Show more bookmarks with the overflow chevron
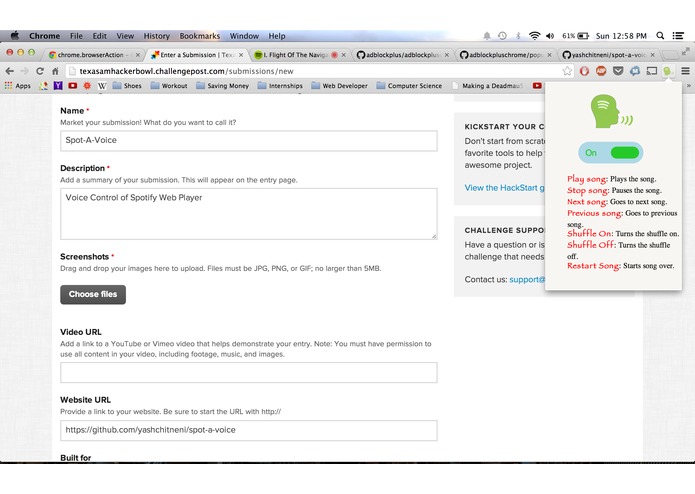Screen dimensions: 695x494 tap(689, 86)
